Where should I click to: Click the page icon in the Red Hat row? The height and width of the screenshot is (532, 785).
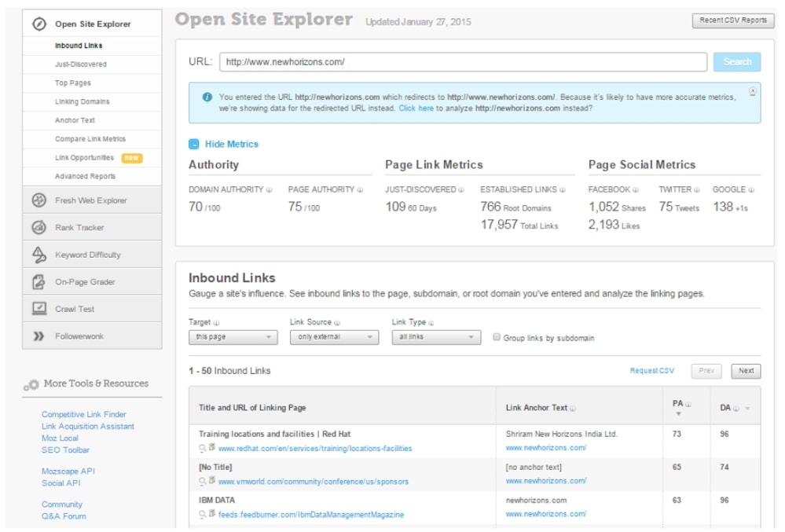212,447
